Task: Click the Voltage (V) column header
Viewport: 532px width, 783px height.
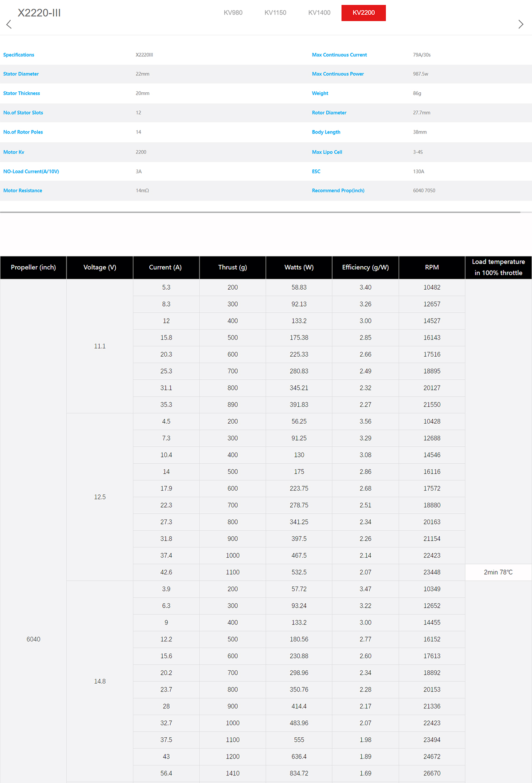Action: [x=100, y=268]
